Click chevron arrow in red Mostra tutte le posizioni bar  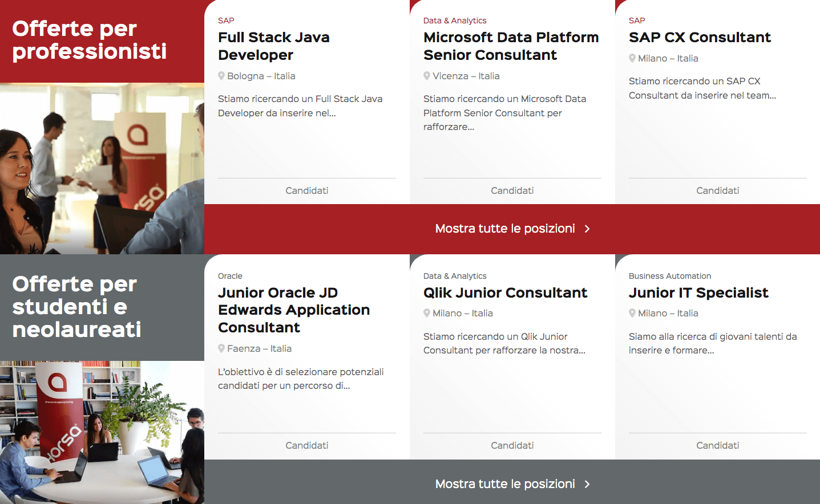click(587, 229)
